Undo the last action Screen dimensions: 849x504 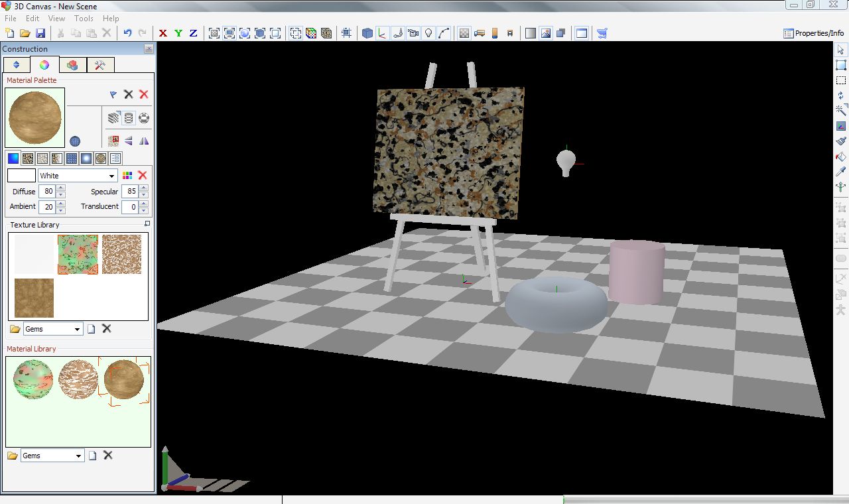click(127, 33)
